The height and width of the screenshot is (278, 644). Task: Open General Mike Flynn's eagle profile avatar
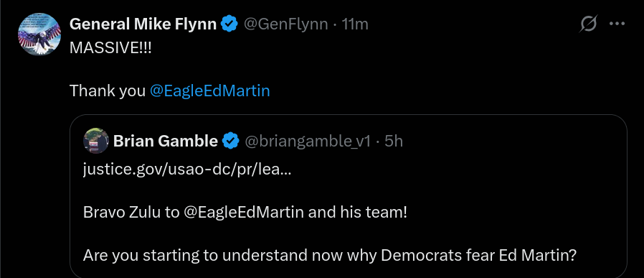click(39, 34)
